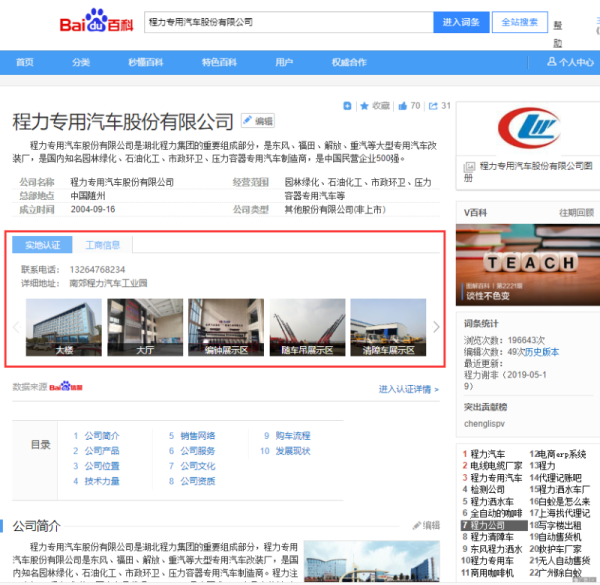The image size is (600, 585).
Task: Open the 分类 nav item
Action: [x=81, y=62]
